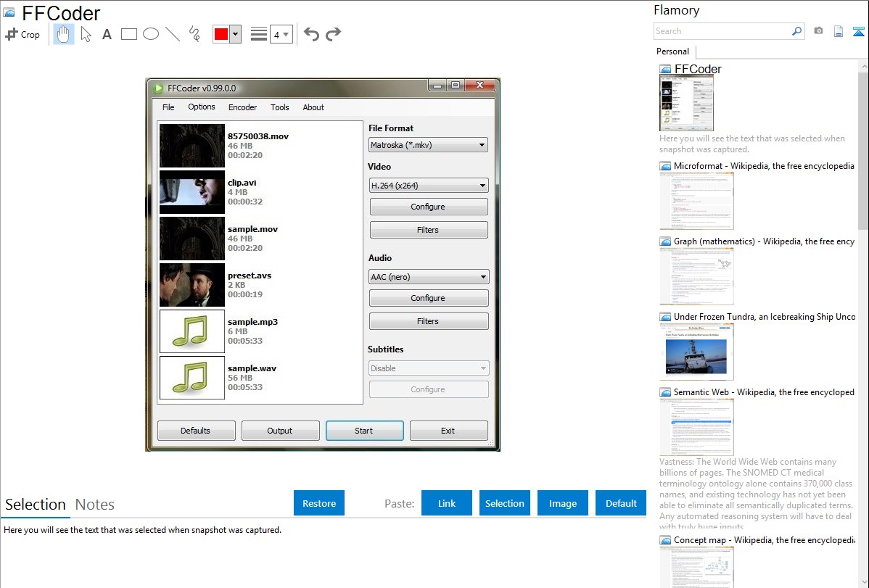The image size is (869, 588).
Task: Click the Paste Selection button
Action: [505, 503]
